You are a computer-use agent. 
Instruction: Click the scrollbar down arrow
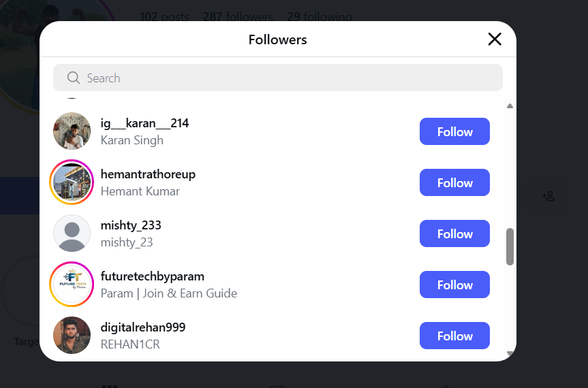pyautogui.click(x=510, y=353)
